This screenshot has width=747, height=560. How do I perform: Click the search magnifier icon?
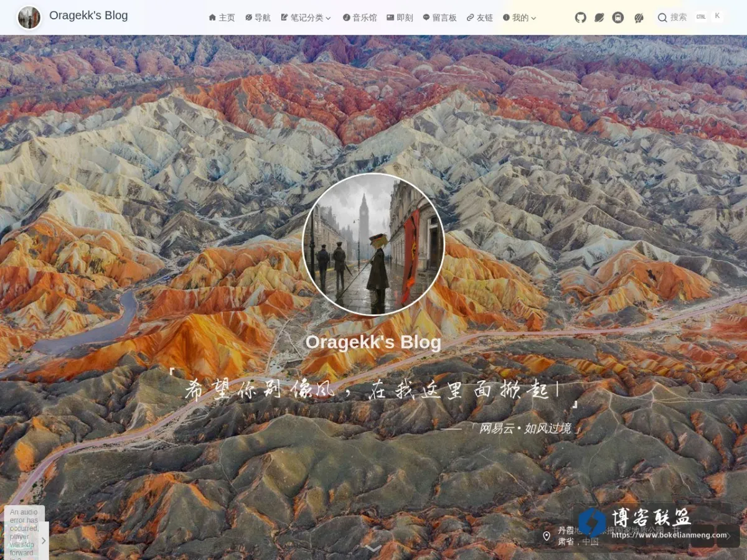click(662, 17)
